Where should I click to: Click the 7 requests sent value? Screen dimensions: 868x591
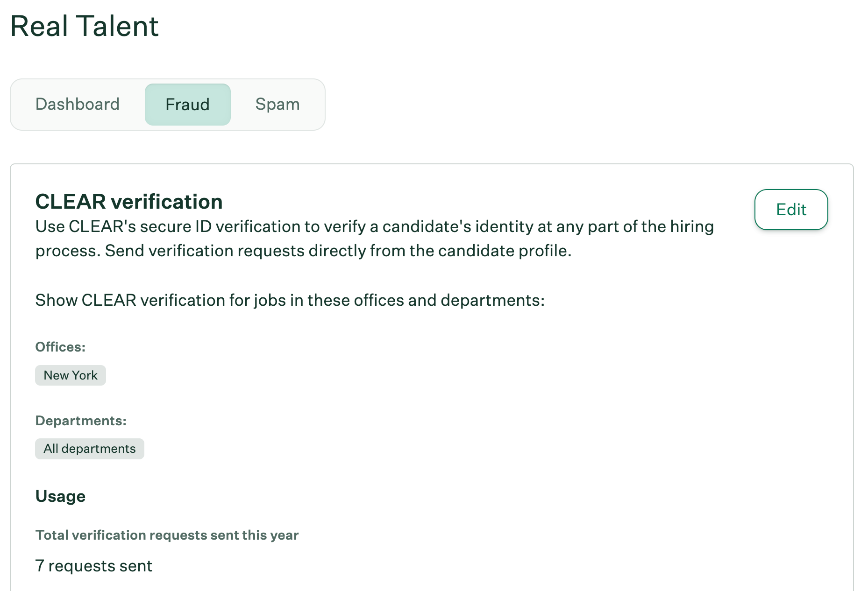(x=94, y=566)
